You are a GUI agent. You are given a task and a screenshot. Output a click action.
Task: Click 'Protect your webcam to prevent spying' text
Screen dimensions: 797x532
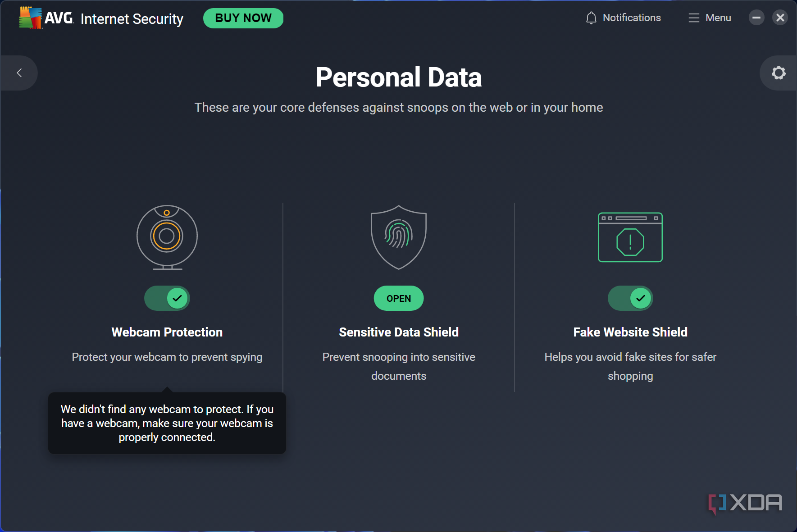pos(167,357)
